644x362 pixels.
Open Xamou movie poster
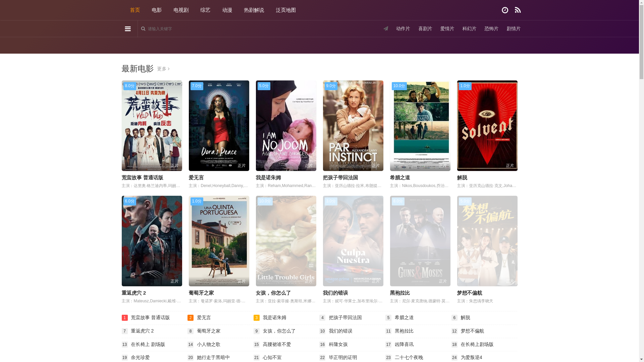420,126
